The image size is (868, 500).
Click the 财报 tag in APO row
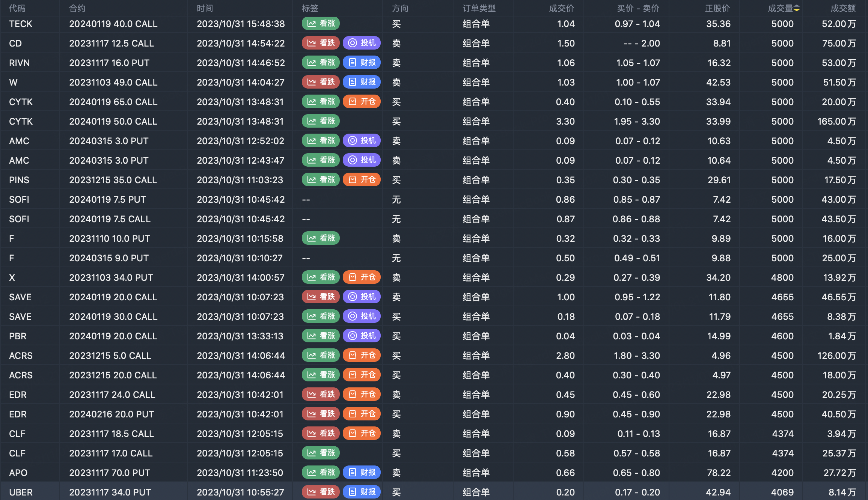tap(362, 473)
